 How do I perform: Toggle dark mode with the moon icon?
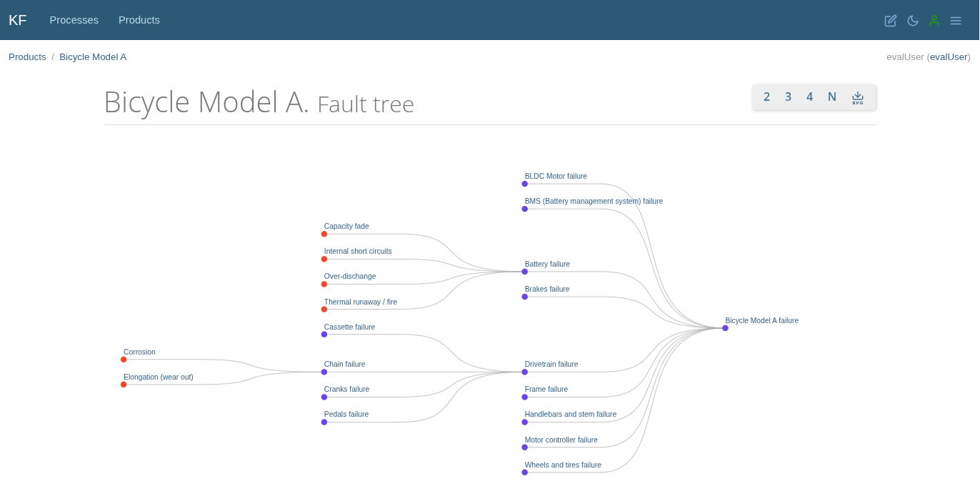tap(912, 21)
